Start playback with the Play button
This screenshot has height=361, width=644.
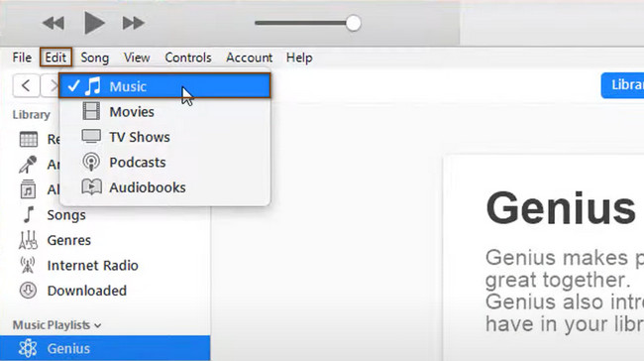click(94, 23)
